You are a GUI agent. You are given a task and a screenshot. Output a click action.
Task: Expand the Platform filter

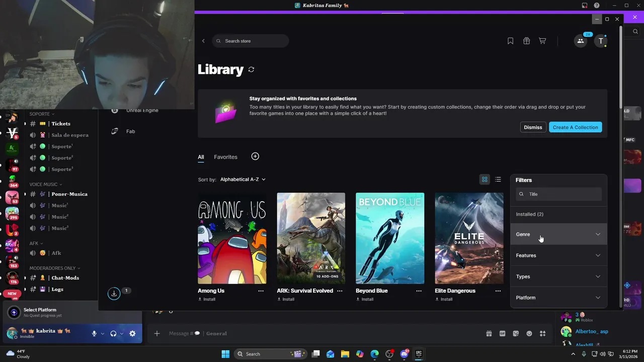click(x=558, y=298)
